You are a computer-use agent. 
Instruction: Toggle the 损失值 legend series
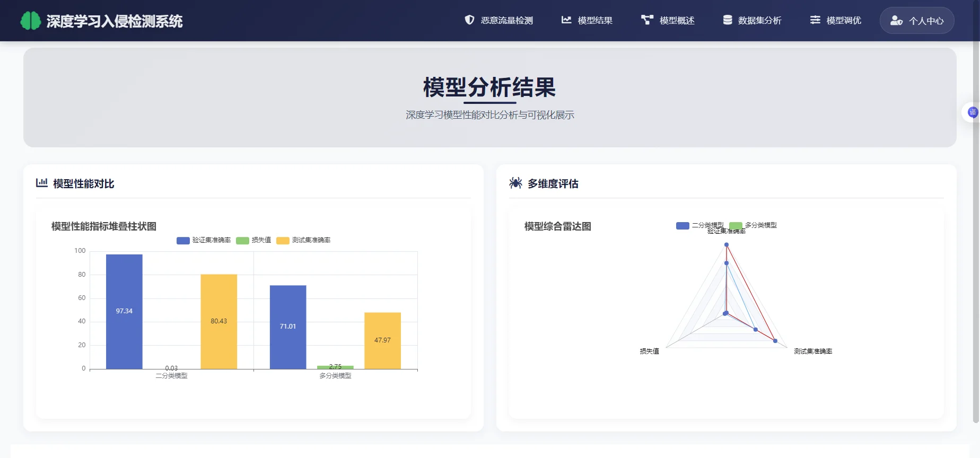253,240
